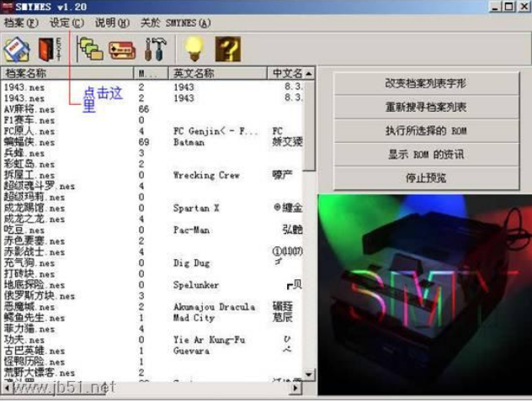Click the Mad City English name cell

pos(194,318)
